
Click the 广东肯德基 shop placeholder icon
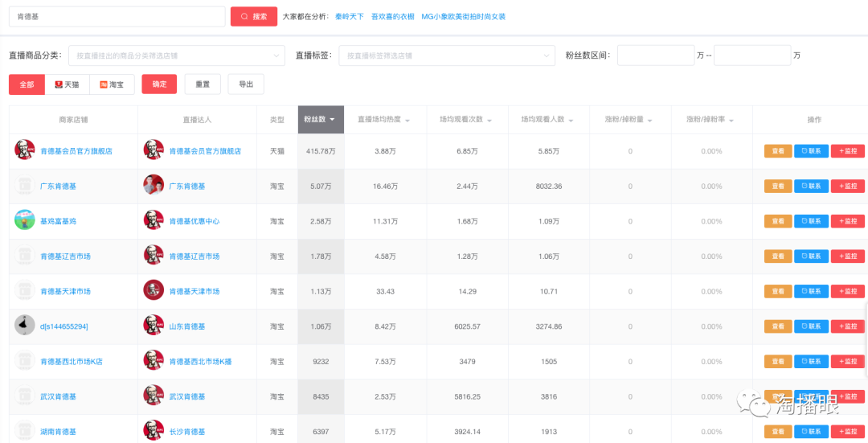24,186
